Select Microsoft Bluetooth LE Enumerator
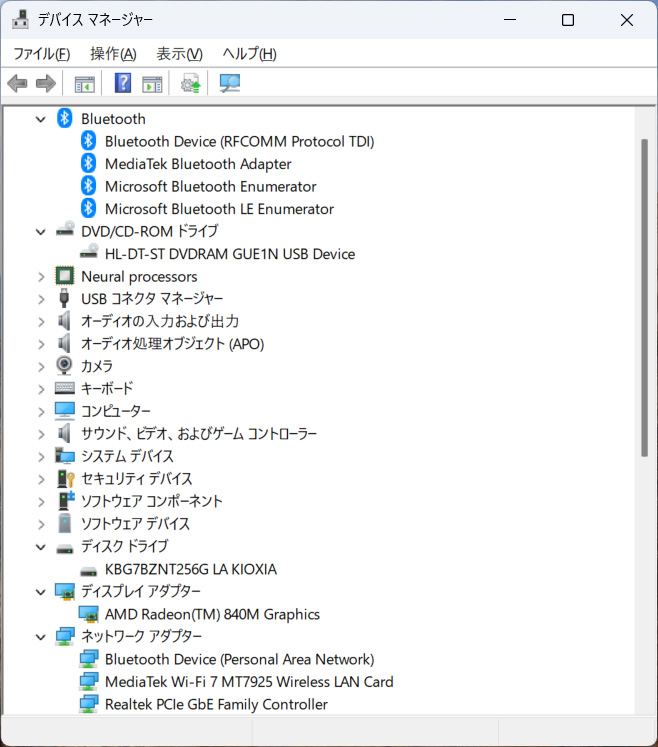This screenshot has width=658, height=747. [x=220, y=209]
